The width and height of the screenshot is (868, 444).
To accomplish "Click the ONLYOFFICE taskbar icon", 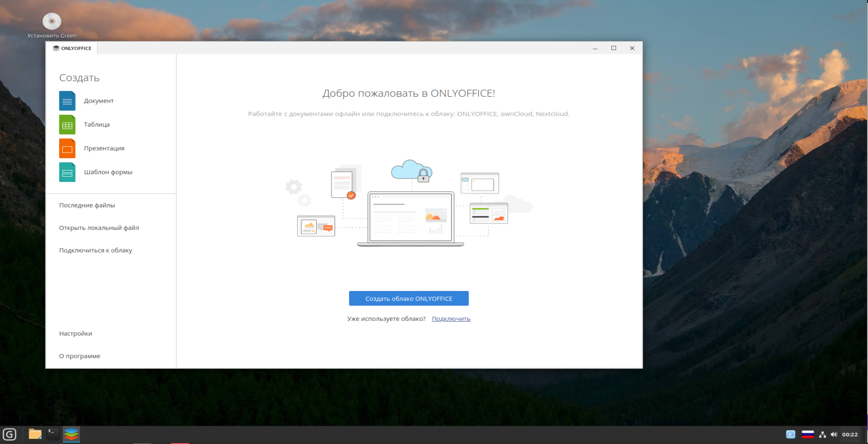I will [71, 434].
